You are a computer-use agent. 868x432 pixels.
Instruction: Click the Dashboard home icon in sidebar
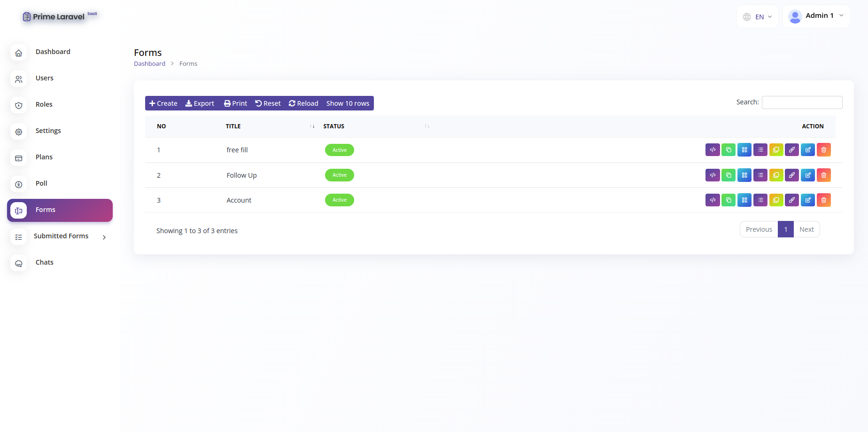tap(19, 53)
